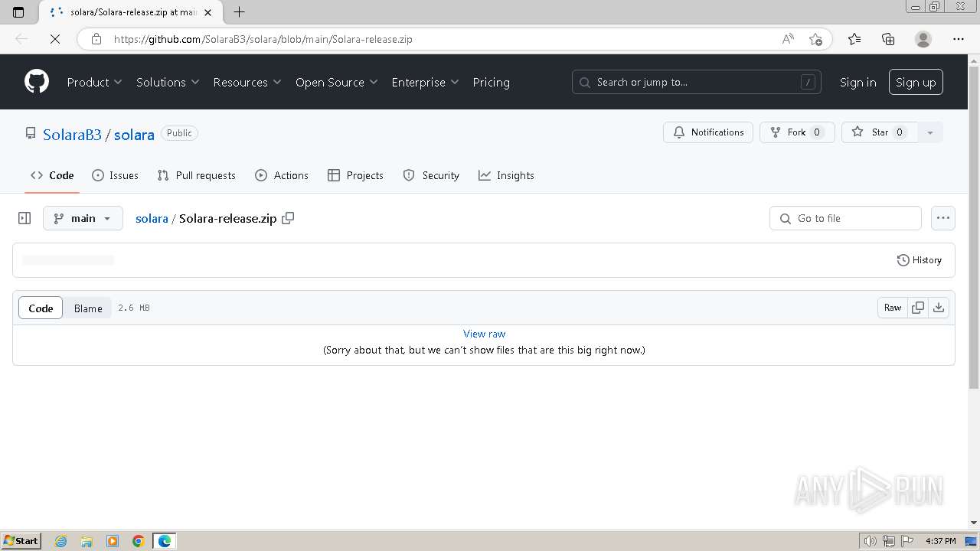This screenshot has width=980, height=551.
Task: Open the Windows Start menu
Action: tap(21, 540)
